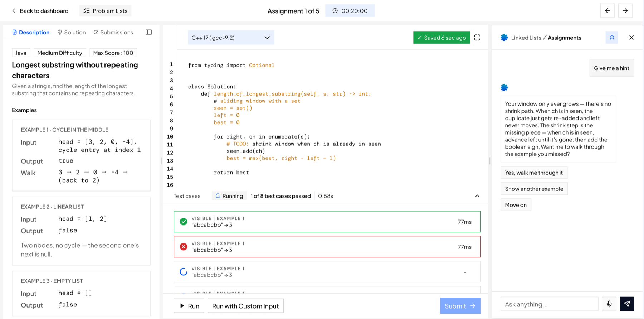Go to next assignment arrow

point(625,11)
